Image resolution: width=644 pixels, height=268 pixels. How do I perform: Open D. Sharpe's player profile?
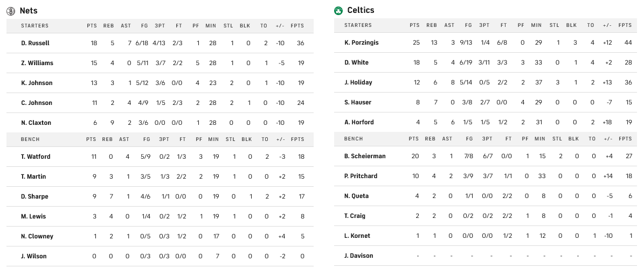(x=34, y=196)
